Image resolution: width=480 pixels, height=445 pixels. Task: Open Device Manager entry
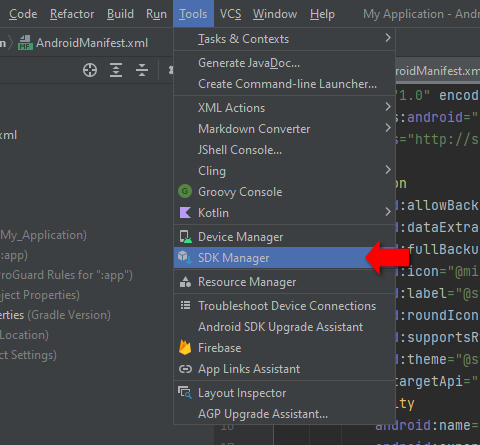coord(284,237)
